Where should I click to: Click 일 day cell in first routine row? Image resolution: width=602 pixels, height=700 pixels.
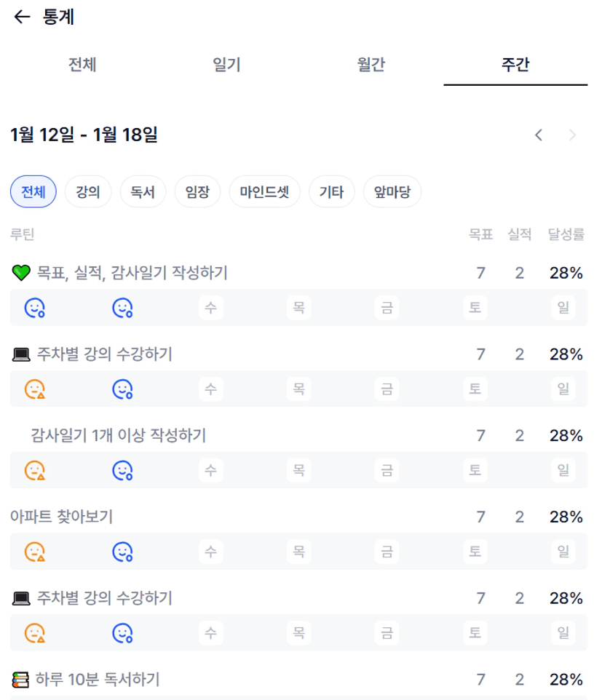pos(563,309)
